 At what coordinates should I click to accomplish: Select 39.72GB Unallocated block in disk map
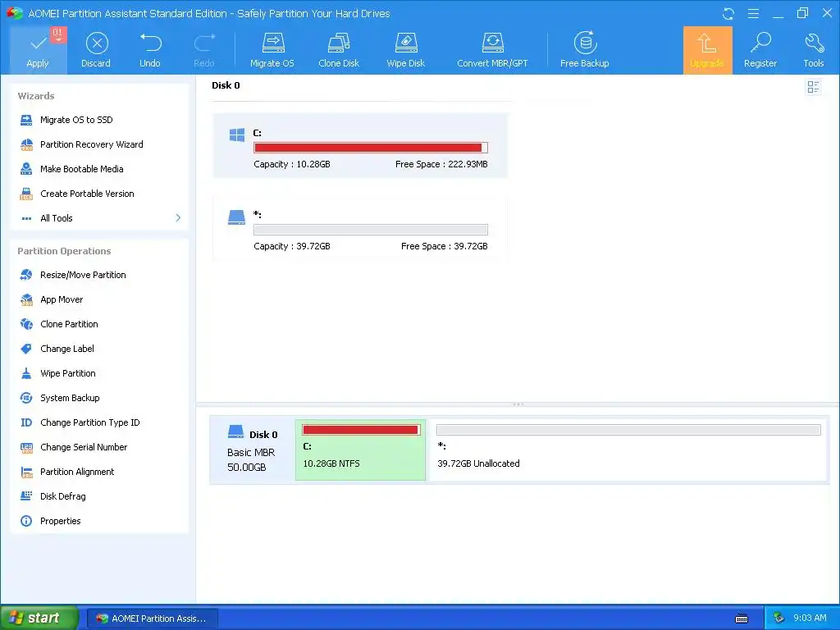pyautogui.click(x=628, y=450)
